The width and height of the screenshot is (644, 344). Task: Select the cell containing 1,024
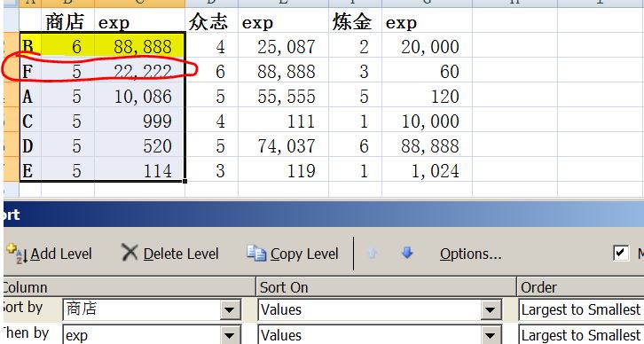point(428,169)
